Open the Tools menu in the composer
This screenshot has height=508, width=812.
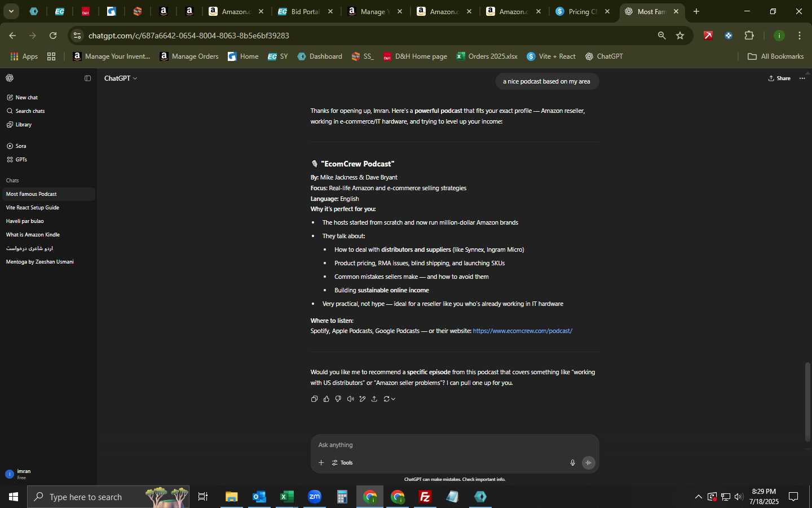pyautogui.click(x=342, y=463)
